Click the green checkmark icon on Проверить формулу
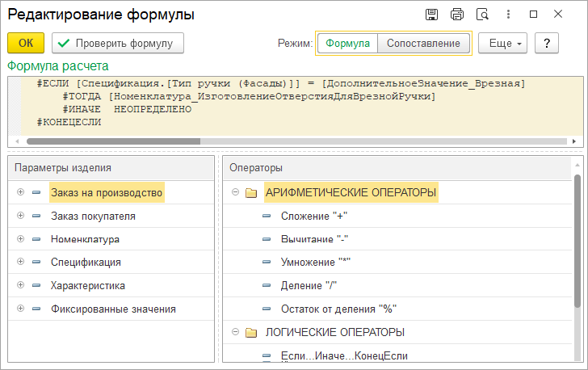 pyautogui.click(x=64, y=43)
